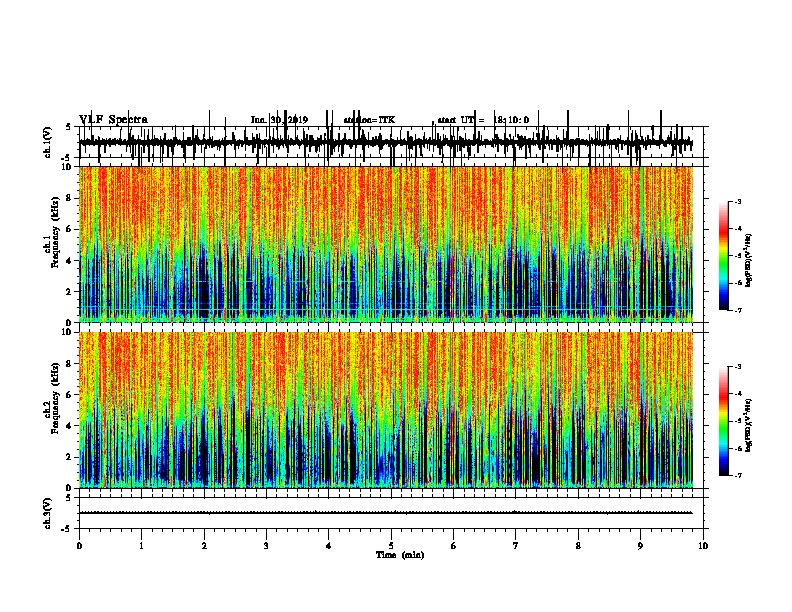The image size is (792, 612).
Task: Click time axis tick label "9"
Action: point(640,546)
